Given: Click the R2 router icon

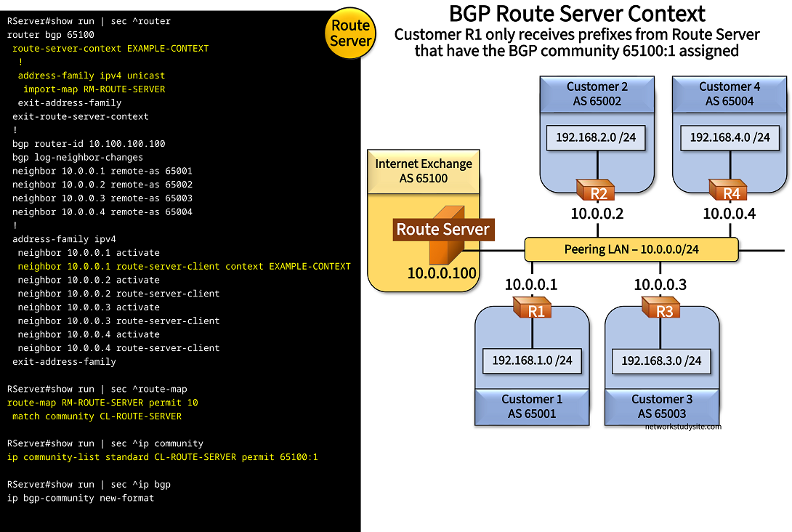Looking at the screenshot, I should click(x=597, y=191).
